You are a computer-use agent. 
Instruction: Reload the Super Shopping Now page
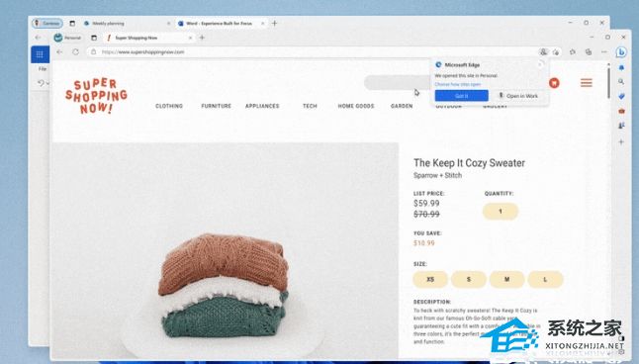pos(75,51)
